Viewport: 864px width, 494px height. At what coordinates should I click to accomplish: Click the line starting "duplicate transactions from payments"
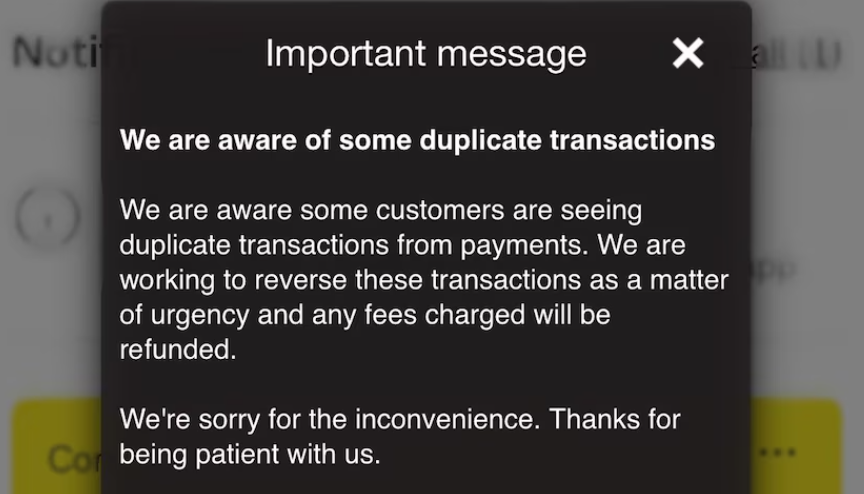[x=402, y=246]
